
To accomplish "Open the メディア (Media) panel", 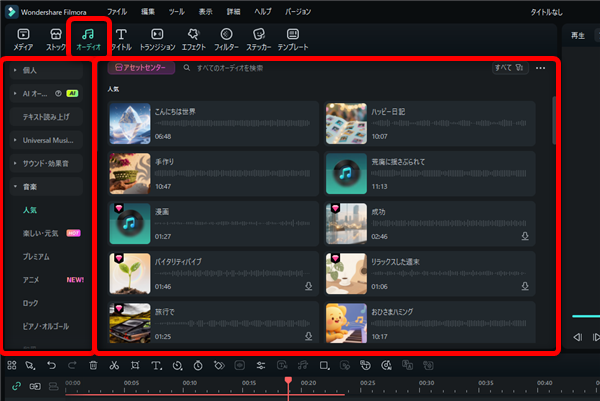I will coord(20,40).
